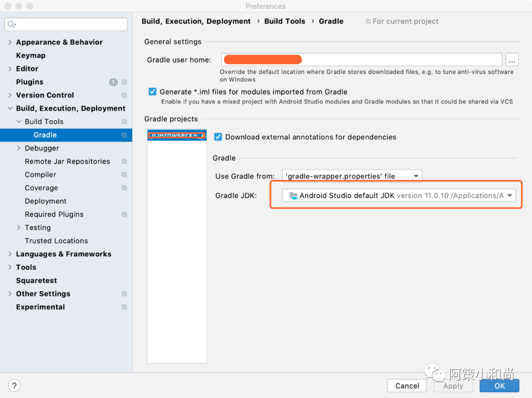The image size is (532, 398).
Task: Click the Gradle user home path field
Action: pyautogui.click(x=361, y=60)
